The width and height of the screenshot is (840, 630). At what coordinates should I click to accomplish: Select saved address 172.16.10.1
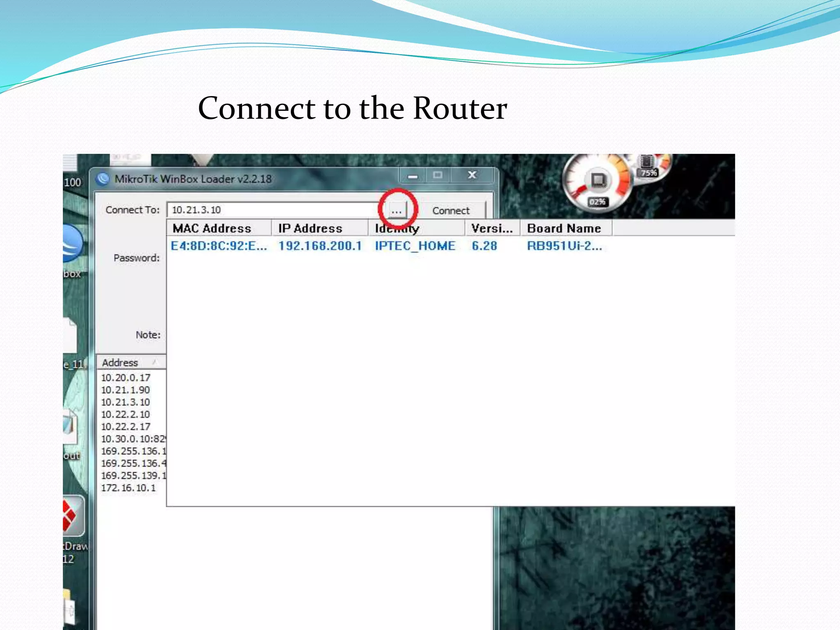pos(128,488)
